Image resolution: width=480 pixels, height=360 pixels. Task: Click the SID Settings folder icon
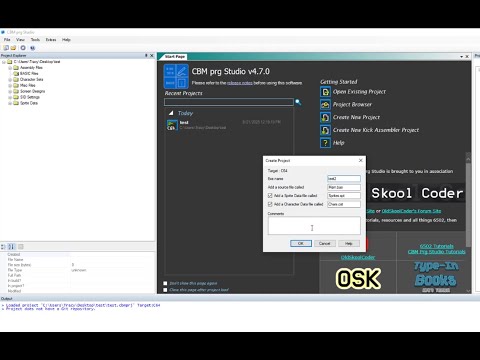click(16, 97)
